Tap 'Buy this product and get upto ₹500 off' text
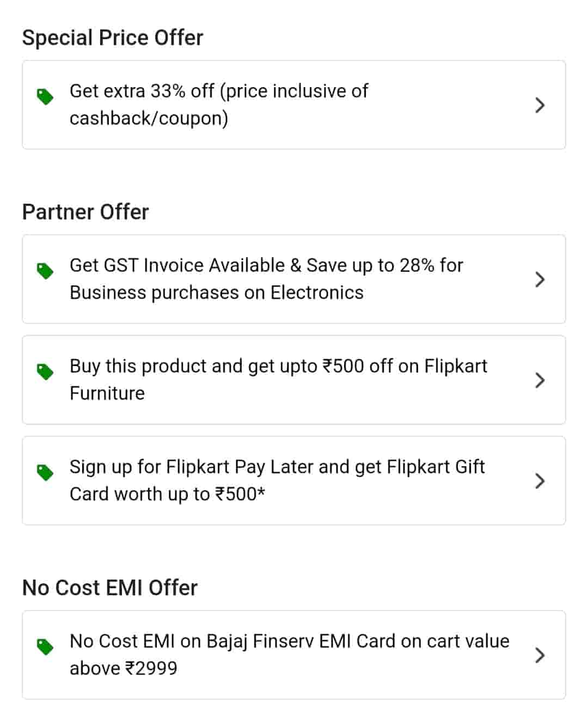 278,366
